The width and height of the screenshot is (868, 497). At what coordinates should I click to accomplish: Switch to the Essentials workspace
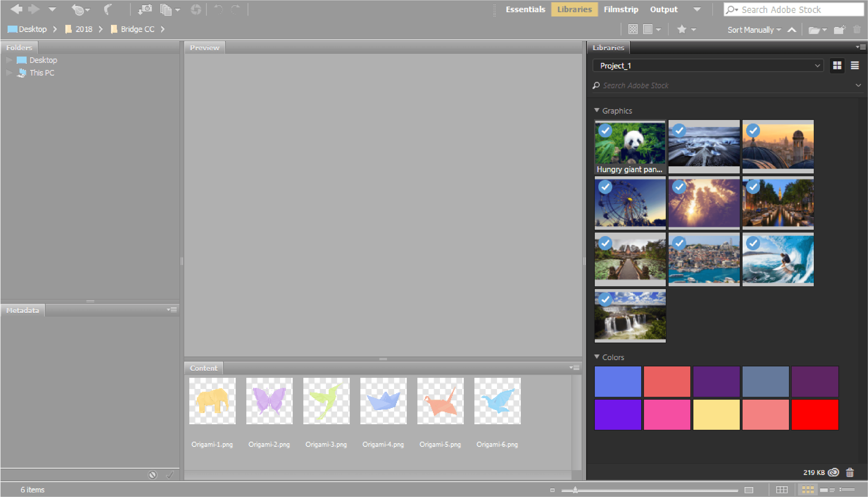pos(525,9)
